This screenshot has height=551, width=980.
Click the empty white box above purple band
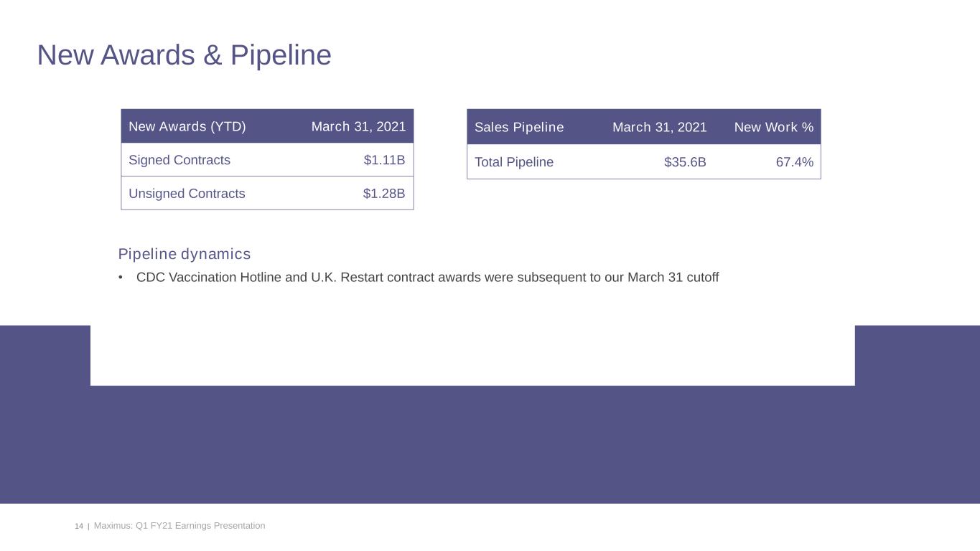pos(472,355)
